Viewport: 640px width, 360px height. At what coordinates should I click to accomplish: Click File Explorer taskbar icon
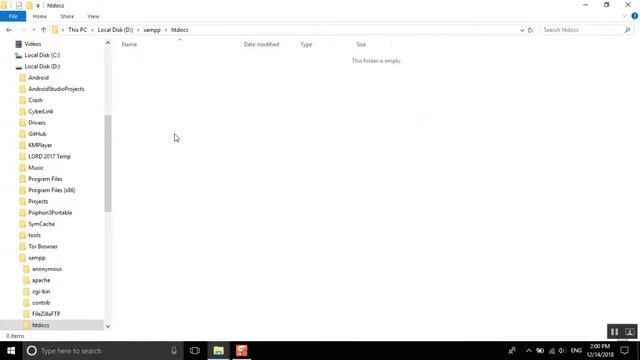pos(218,351)
